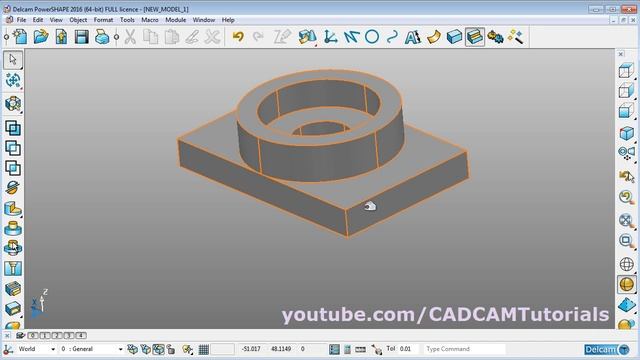Select the surface tool icon
Screen dimensions: 640x360
[433, 37]
